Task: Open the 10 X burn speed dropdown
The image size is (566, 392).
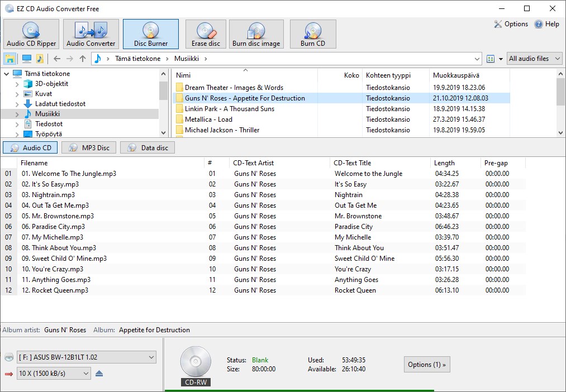Action: pyautogui.click(x=54, y=373)
